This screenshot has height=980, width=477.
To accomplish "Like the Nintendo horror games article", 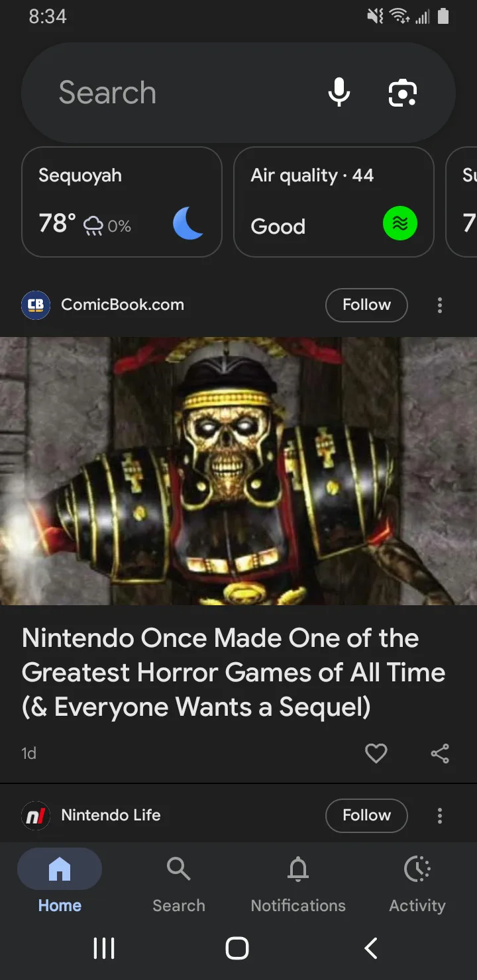I will click(376, 753).
